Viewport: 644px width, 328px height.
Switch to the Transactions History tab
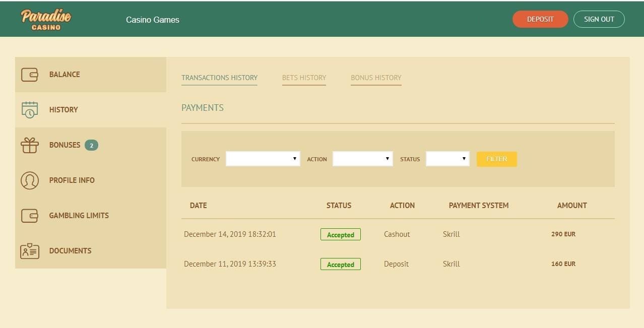click(x=219, y=78)
